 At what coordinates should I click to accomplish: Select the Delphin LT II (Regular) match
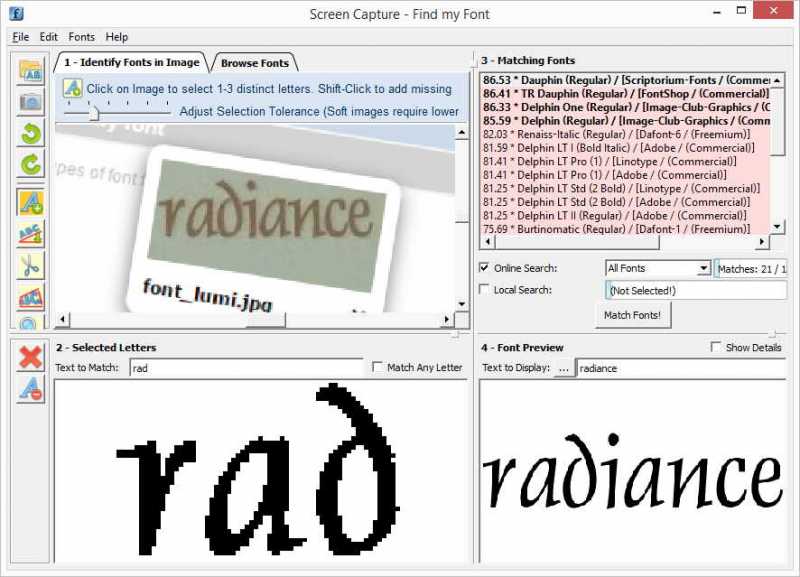626,216
